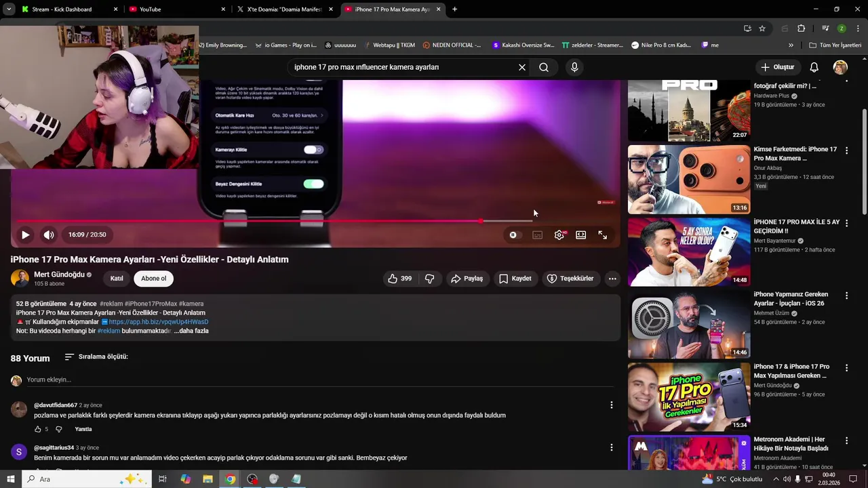Open menu for Kimse Farketmedi video
868x488 pixels.
click(846, 150)
